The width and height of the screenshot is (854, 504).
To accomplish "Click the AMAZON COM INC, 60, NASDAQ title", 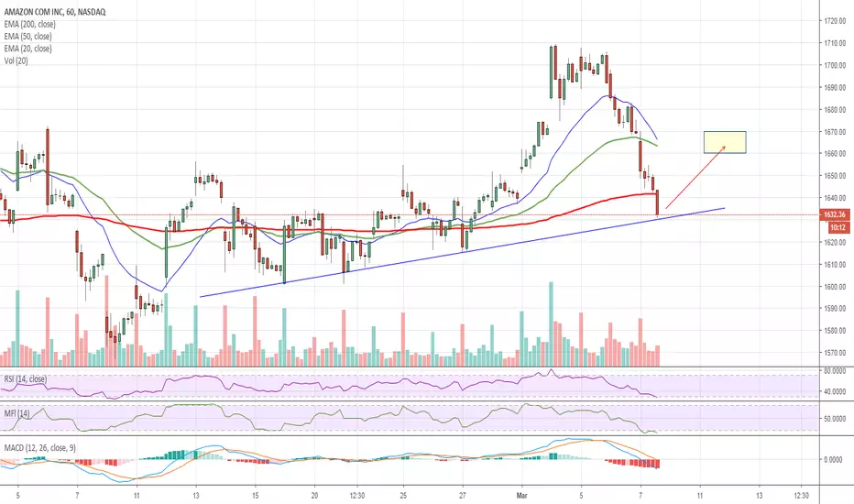I will click(55, 12).
